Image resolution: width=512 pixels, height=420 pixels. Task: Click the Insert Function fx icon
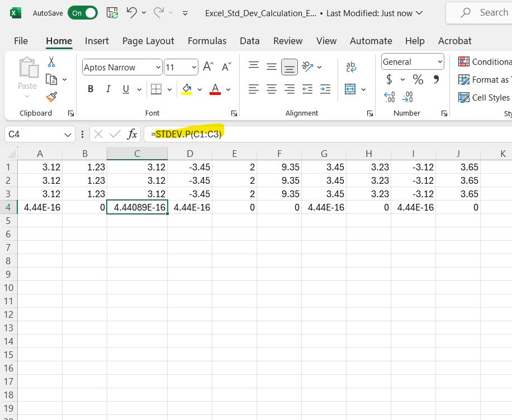tap(132, 134)
